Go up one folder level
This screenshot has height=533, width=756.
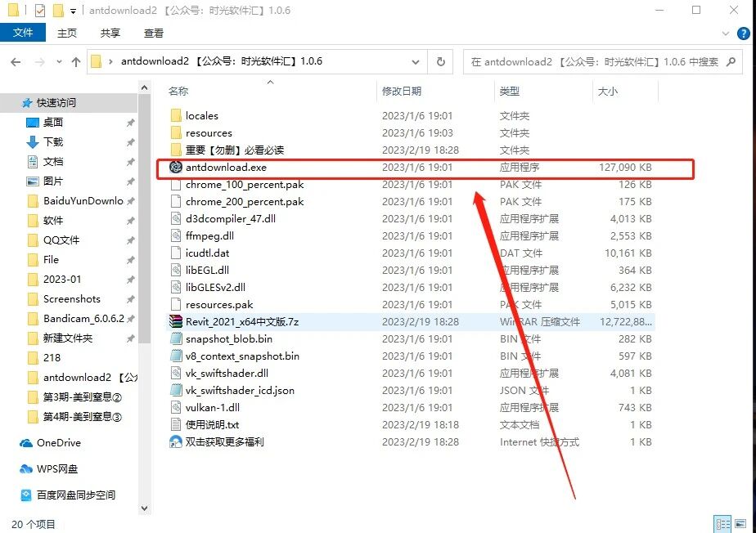[76, 61]
